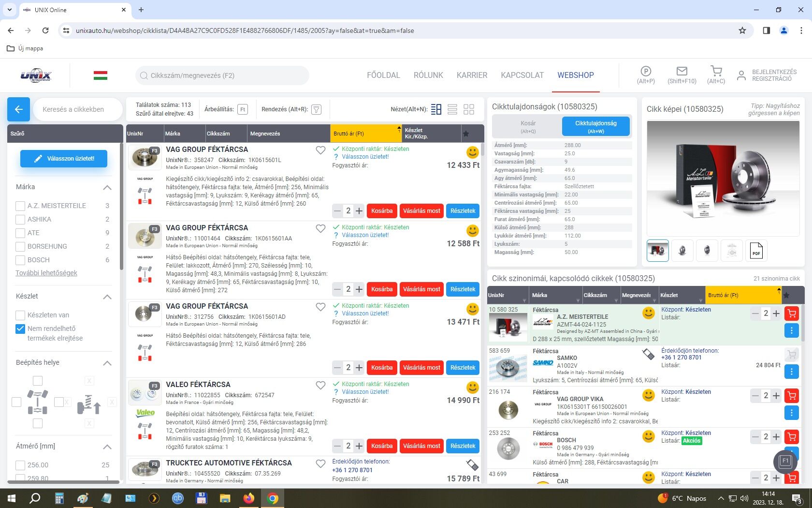Add VAG GROUP VIKA synonym to cart

791,396
